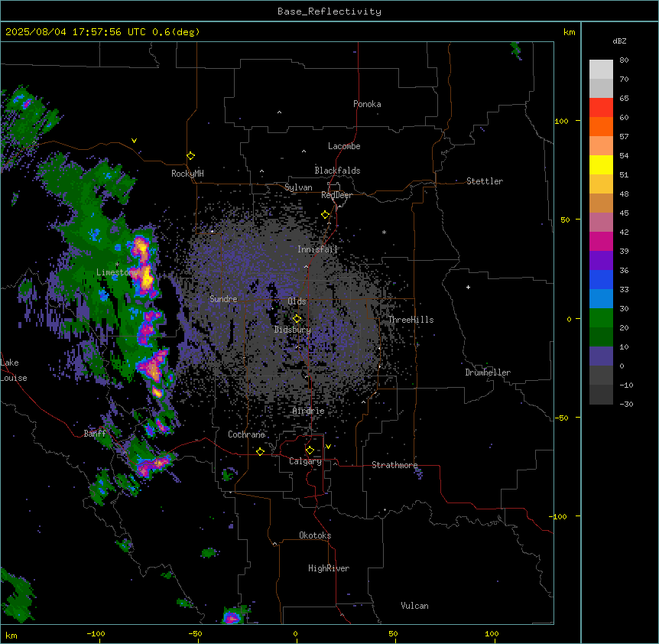The image size is (659, 644).
Task: Select the Airdrie label
Action: coord(309,411)
